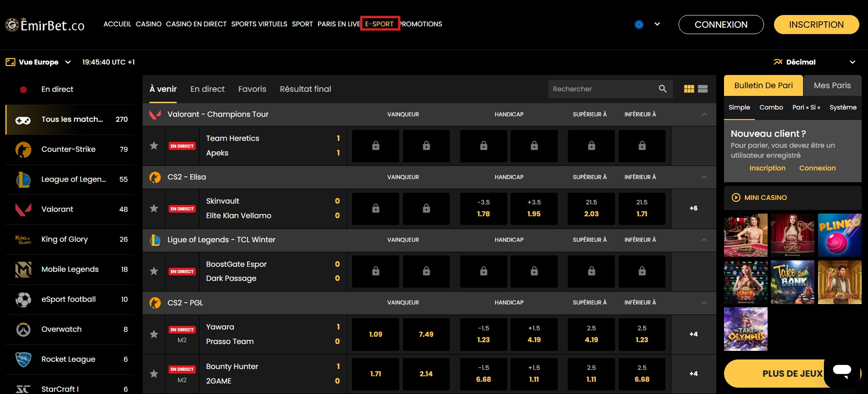Viewport: 868px width, 394px height.
Task: Open the Take Olympus game thumbnail
Action: click(746, 329)
